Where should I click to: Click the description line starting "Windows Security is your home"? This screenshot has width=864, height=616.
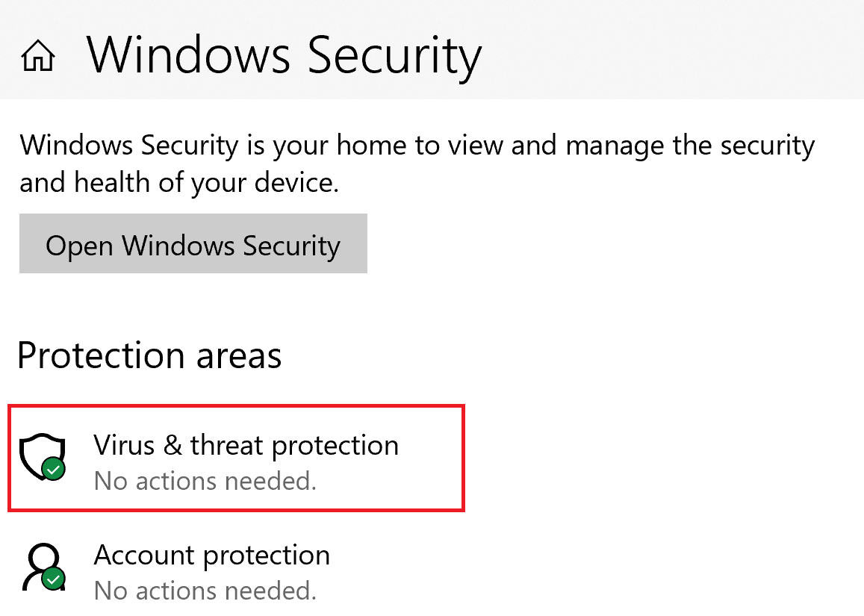tap(417, 145)
